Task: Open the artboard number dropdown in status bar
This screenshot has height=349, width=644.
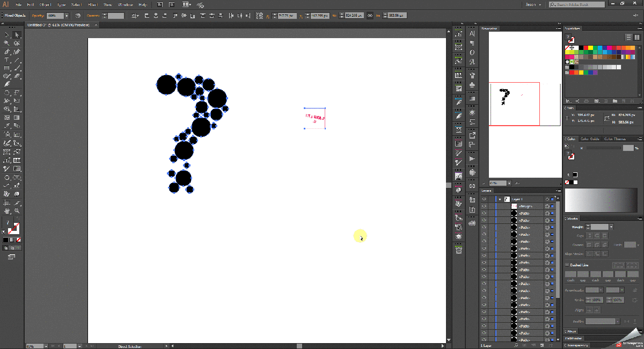Action: point(79,346)
